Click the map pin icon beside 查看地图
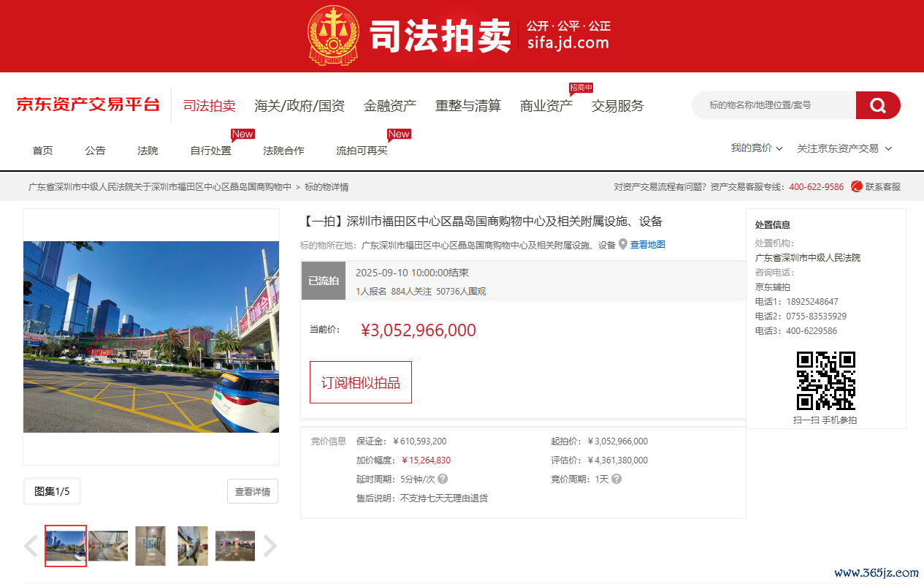This screenshot has width=924, height=584. (623, 244)
